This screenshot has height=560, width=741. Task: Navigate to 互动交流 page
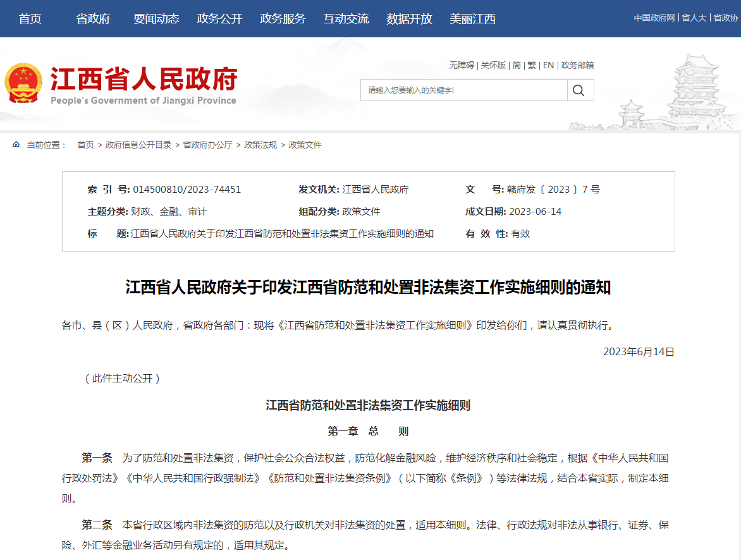click(x=346, y=19)
